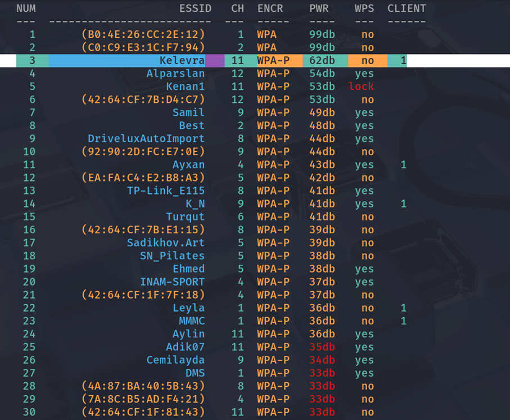Select the Alparslan network name
Viewport: 510px width, 420px height.
[x=175, y=74]
